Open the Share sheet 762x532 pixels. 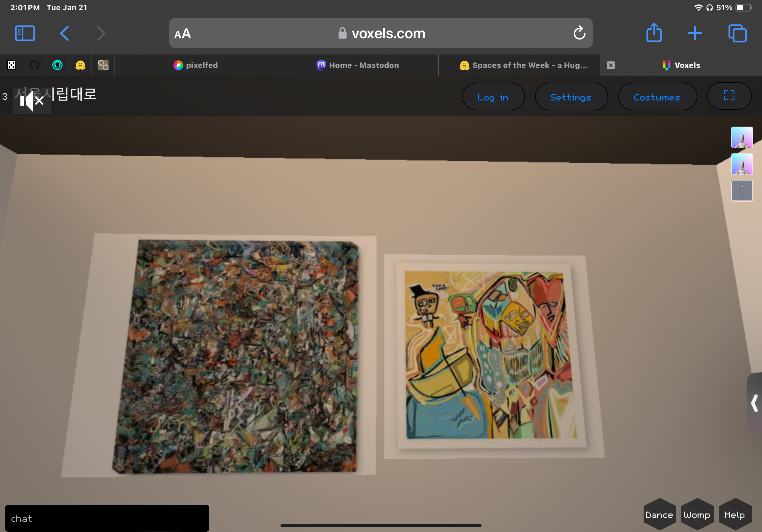point(654,33)
